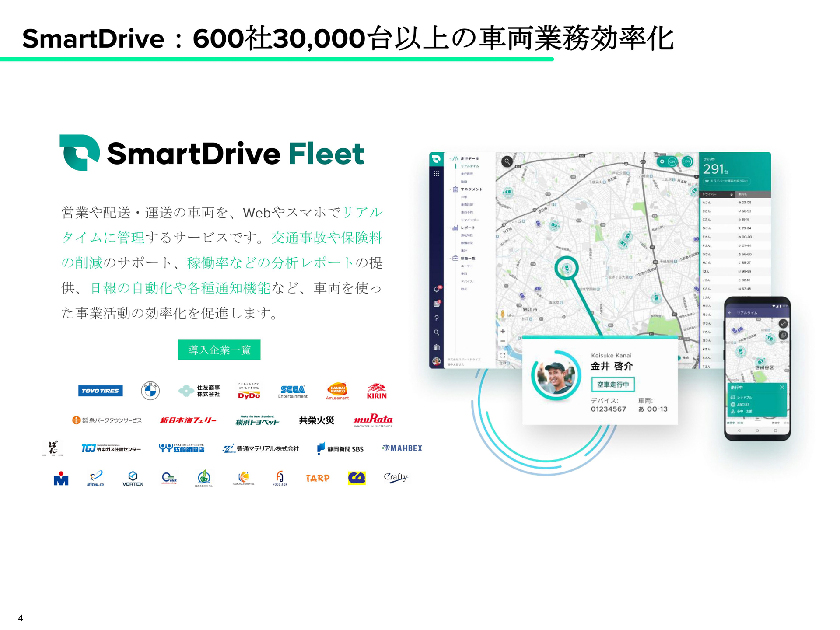Viewport: 840px width, 630px height.
Task: Toggle the ドライバー column sort order
Action: tap(731, 195)
